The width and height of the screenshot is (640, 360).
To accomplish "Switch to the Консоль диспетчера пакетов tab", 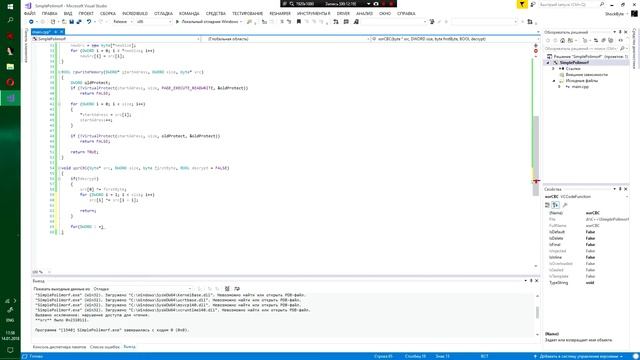I will 59,347.
